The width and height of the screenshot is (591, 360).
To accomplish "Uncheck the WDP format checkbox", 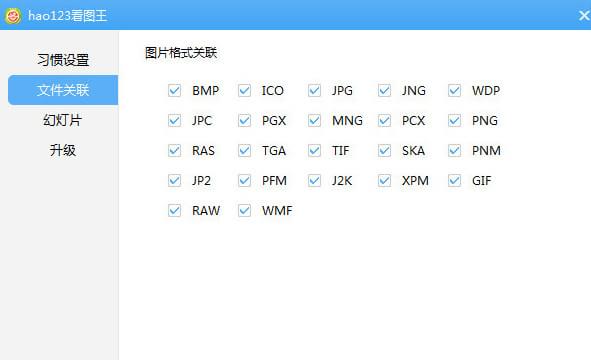I will 455,90.
